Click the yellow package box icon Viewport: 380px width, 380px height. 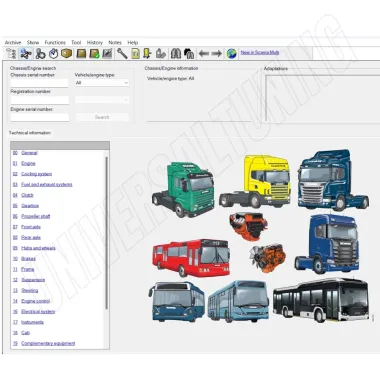tap(66, 53)
